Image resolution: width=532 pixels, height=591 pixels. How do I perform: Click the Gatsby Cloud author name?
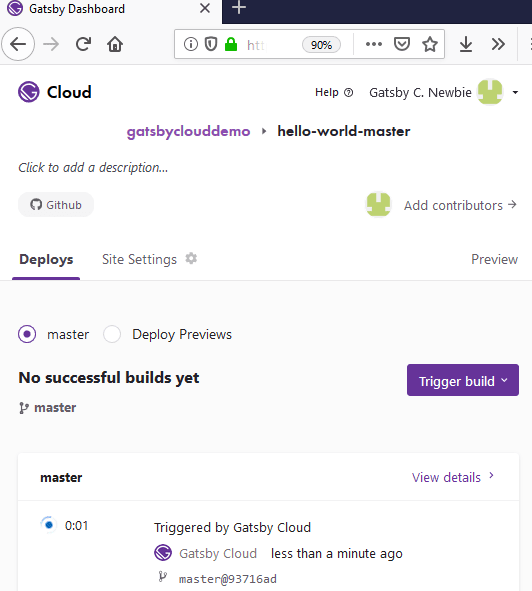(x=218, y=553)
